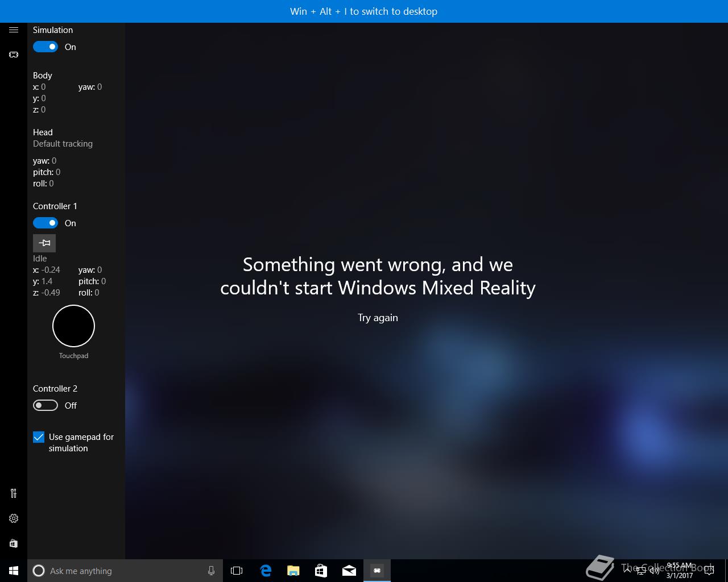Uncheck Use gamepad for simulation

(39, 437)
